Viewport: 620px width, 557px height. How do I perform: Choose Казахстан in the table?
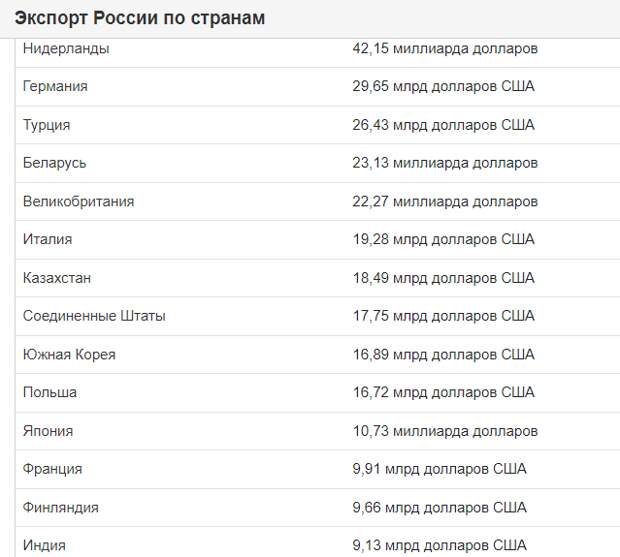(x=57, y=278)
